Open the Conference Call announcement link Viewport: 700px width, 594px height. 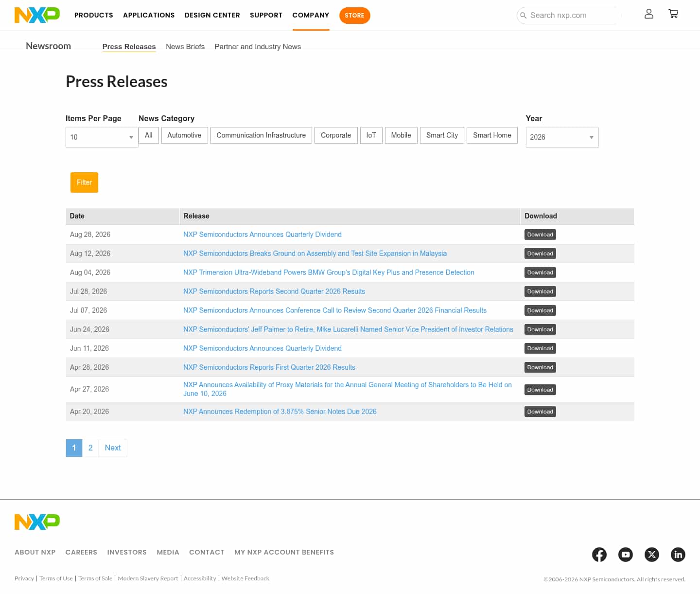point(335,310)
